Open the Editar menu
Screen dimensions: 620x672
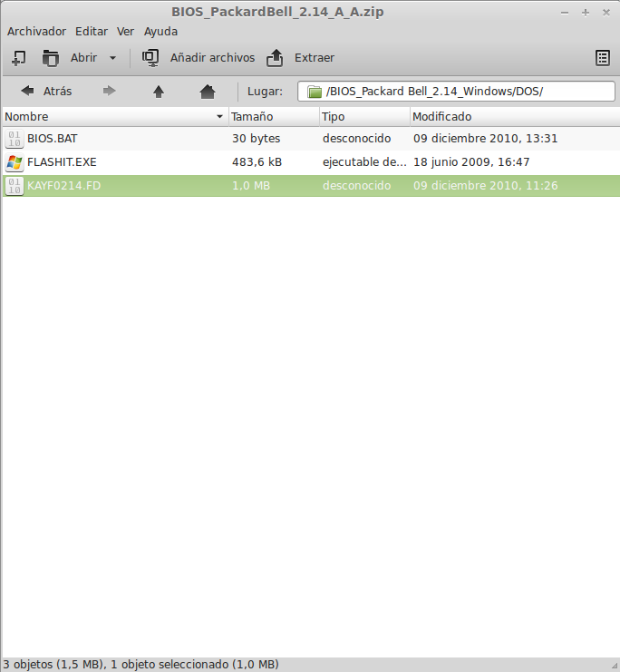(x=92, y=31)
